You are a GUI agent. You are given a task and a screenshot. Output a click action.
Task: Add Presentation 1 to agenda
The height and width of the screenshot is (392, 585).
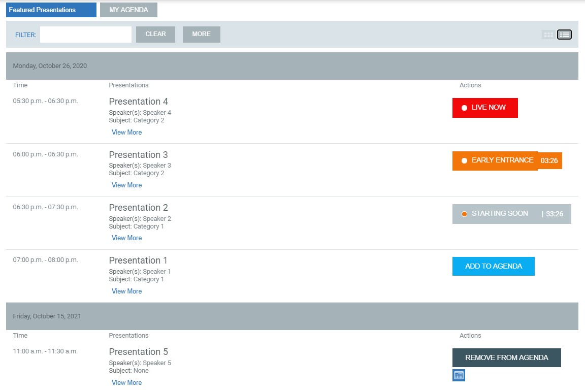click(493, 266)
